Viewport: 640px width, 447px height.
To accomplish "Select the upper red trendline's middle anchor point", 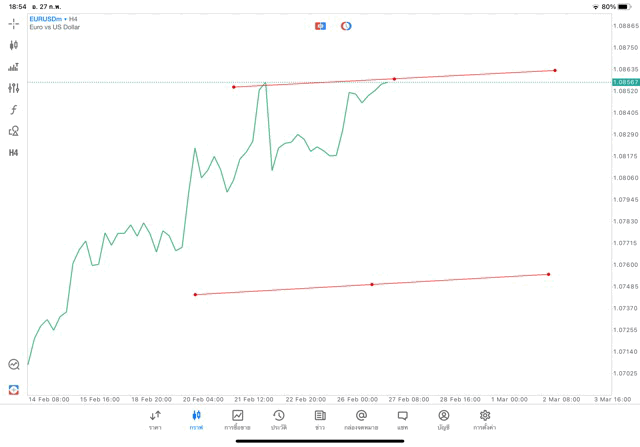I will (394, 79).
